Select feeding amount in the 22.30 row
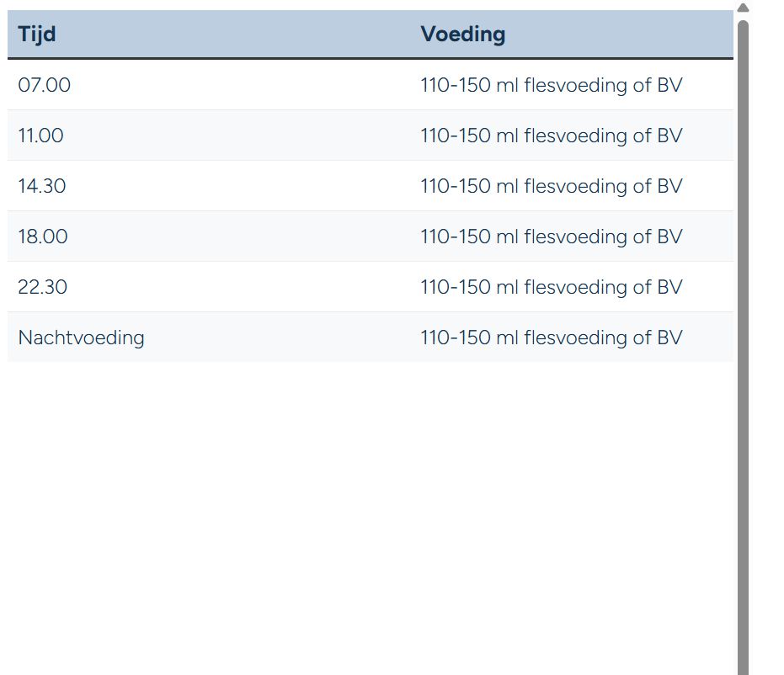This screenshot has width=784, height=675. tap(551, 287)
